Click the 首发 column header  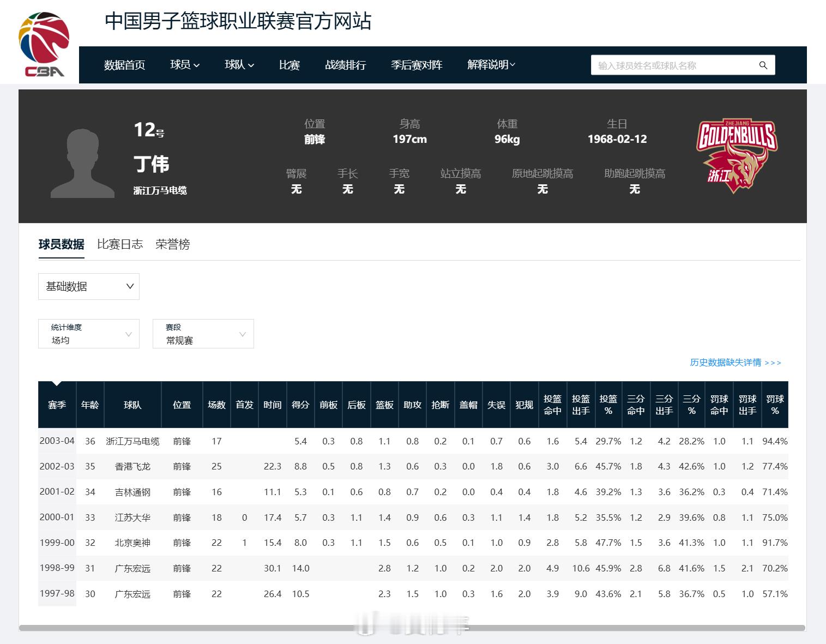click(x=244, y=405)
